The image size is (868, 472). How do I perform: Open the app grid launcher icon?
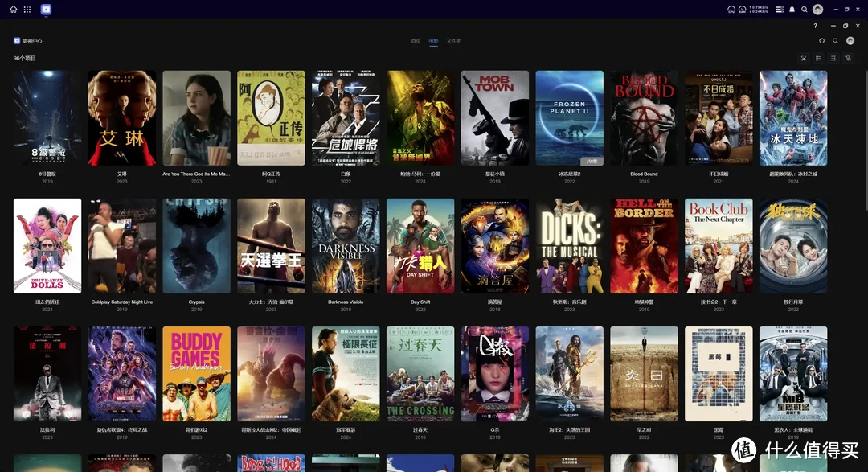point(27,10)
